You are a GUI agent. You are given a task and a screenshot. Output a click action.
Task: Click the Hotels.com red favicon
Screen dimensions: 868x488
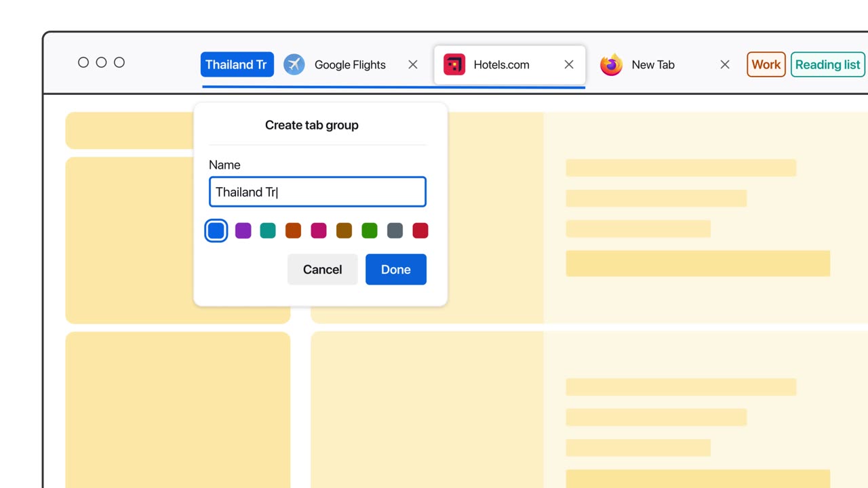click(x=454, y=64)
